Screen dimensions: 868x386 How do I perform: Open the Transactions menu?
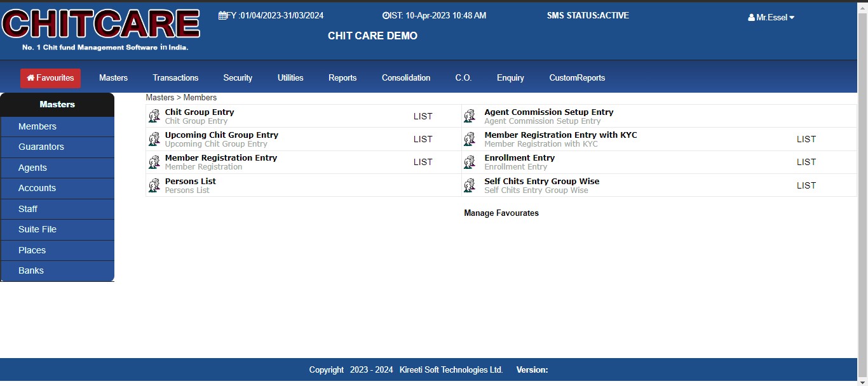175,78
